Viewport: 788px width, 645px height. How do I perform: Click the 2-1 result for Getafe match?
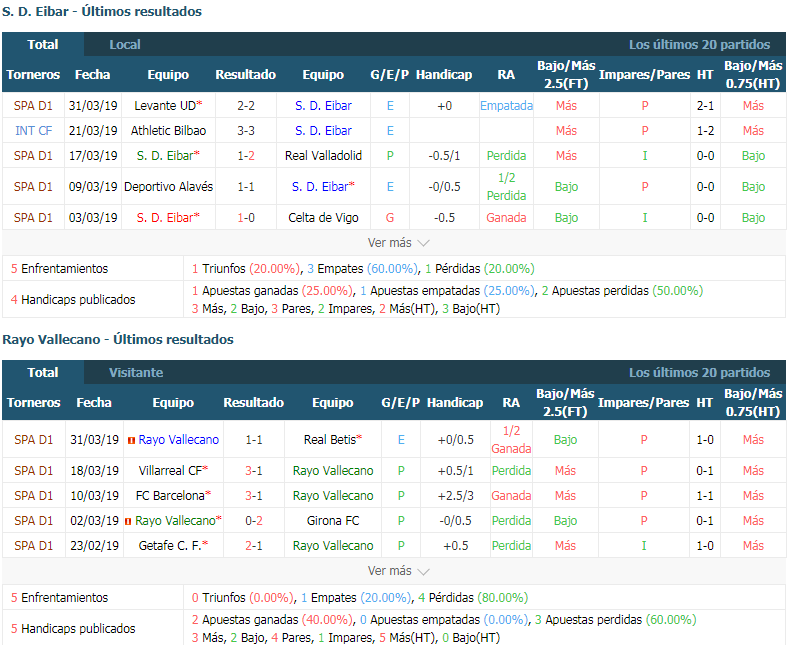(254, 545)
